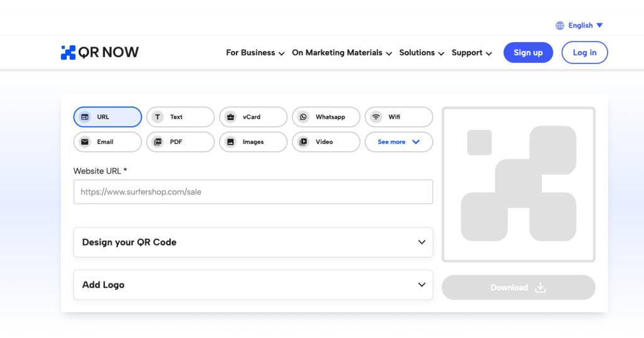
Task: Click the Sign up button
Action: (528, 53)
